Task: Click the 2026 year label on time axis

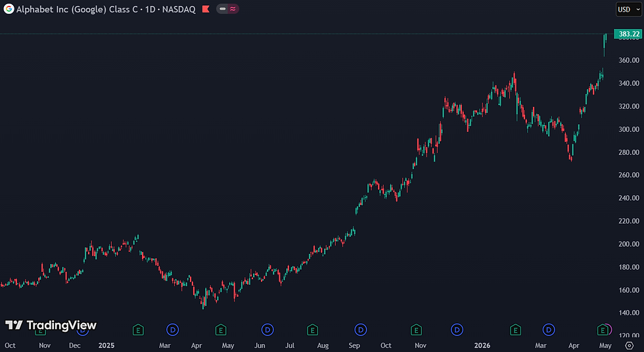Action: (x=482, y=345)
